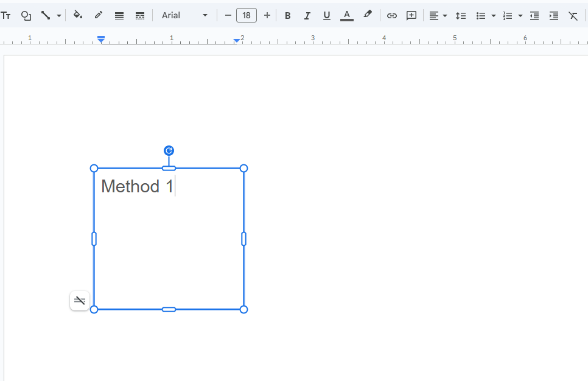Open the fill color paint bucket
The height and width of the screenshot is (381, 588).
tap(78, 16)
